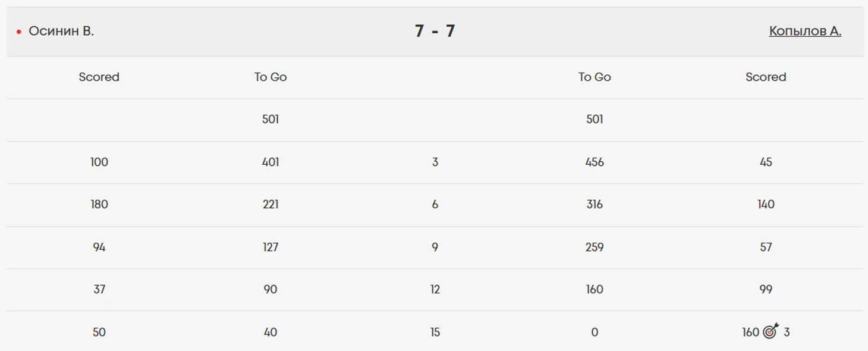Viewport: 868px width, 351px height.
Task: Click the red dot next to Осинин В.
Action: pyautogui.click(x=19, y=32)
